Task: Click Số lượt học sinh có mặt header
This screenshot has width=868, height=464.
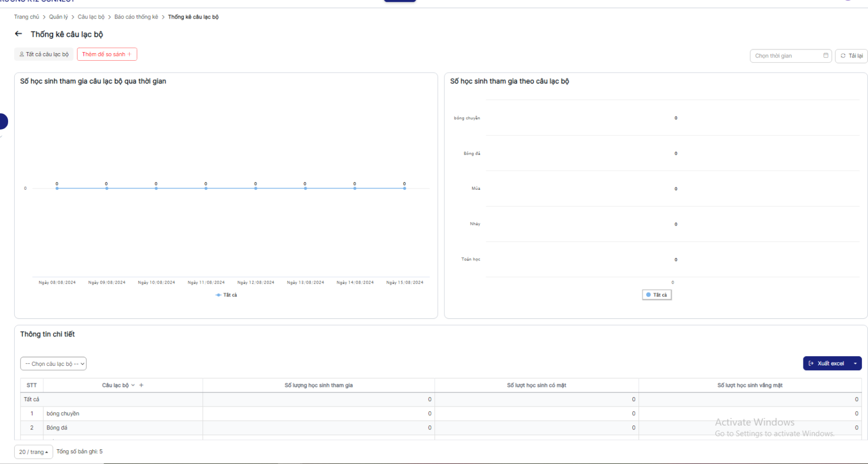Action: click(537, 385)
